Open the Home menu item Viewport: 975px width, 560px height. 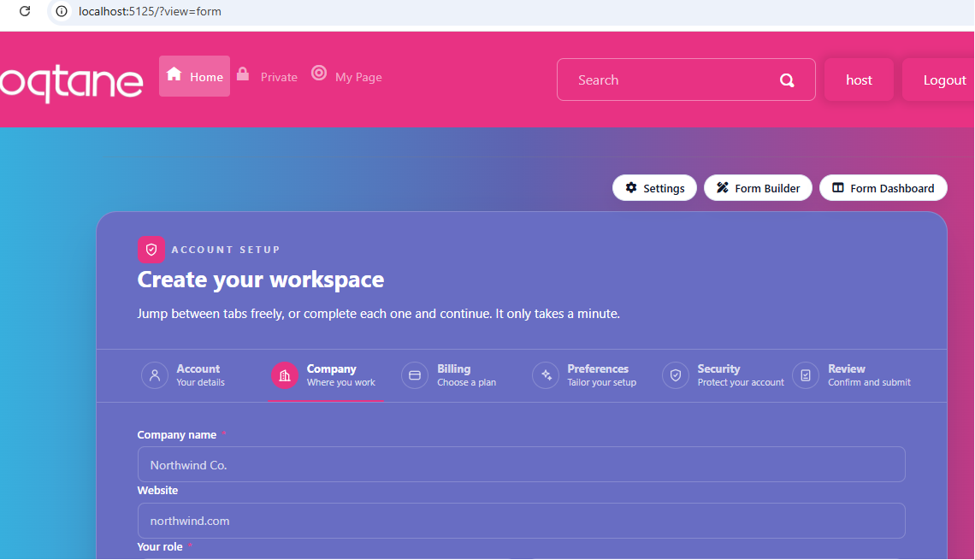[x=195, y=76]
